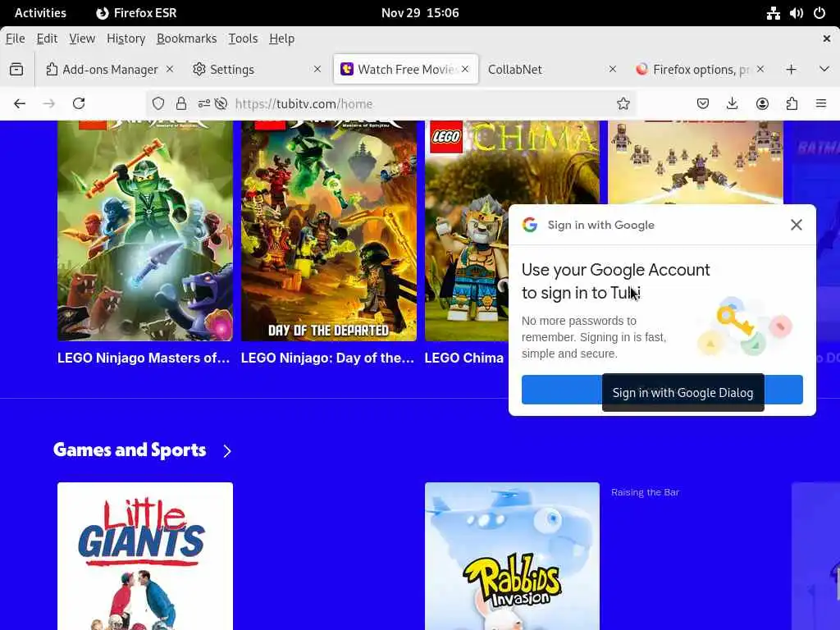
Task: Open the network status icon in the top bar
Action: (x=773, y=13)
